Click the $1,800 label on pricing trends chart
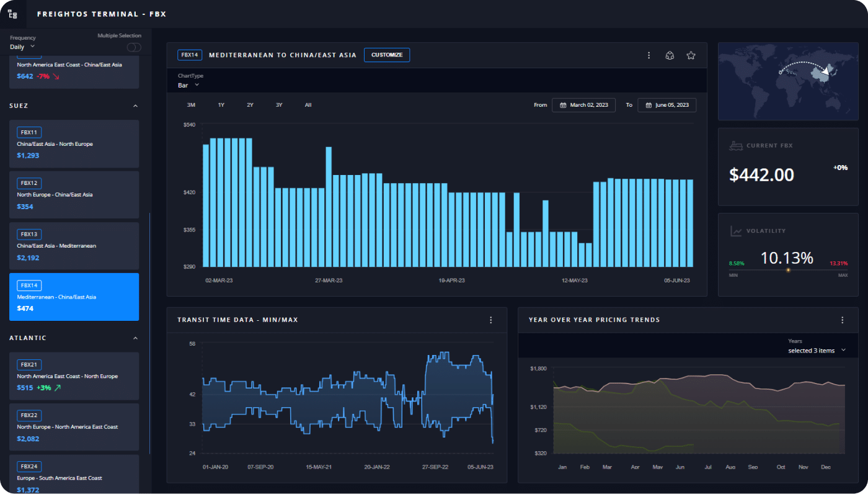This screenshot has width=868, height=494. coord(538,368)
